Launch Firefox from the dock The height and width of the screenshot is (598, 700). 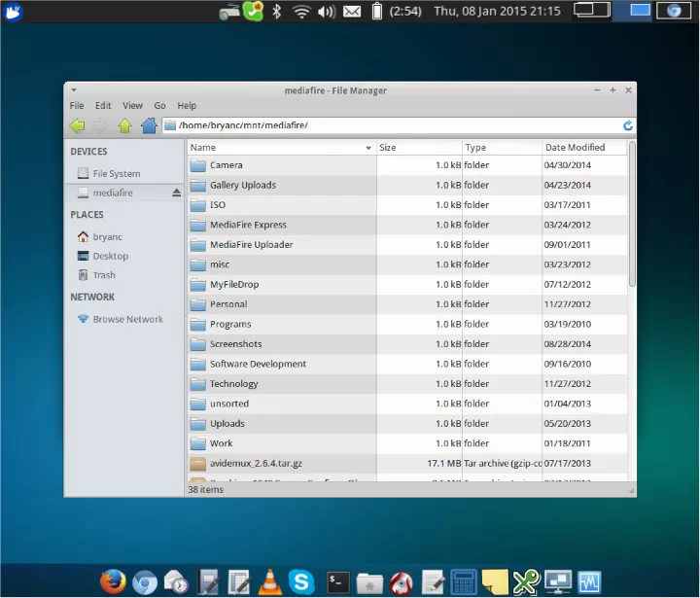tap(113, 581)
